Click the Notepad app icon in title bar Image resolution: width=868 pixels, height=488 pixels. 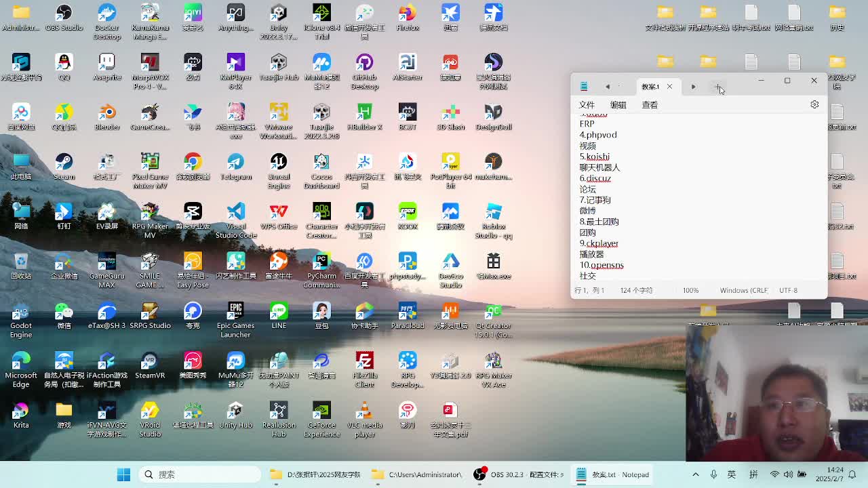(x=584, y=87)
